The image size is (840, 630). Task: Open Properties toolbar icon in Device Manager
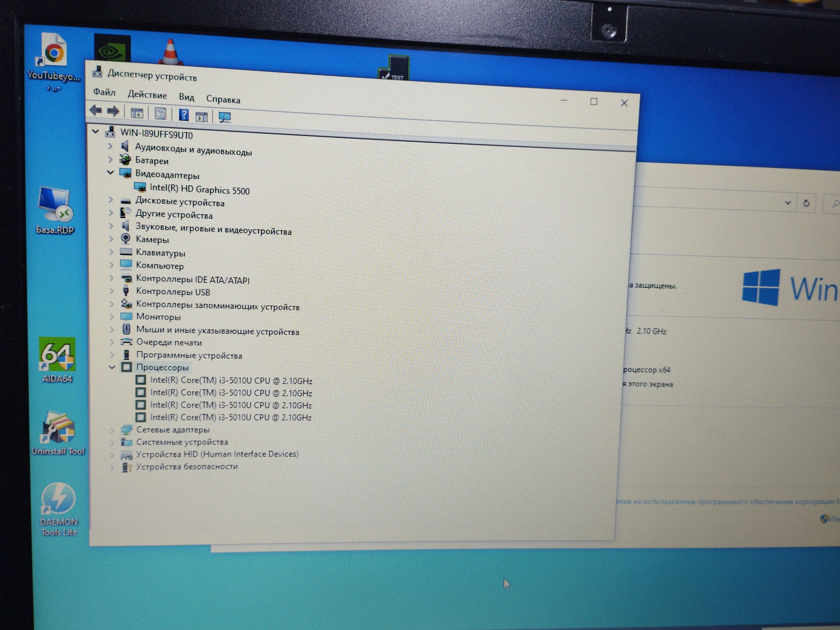pos(160,114)
